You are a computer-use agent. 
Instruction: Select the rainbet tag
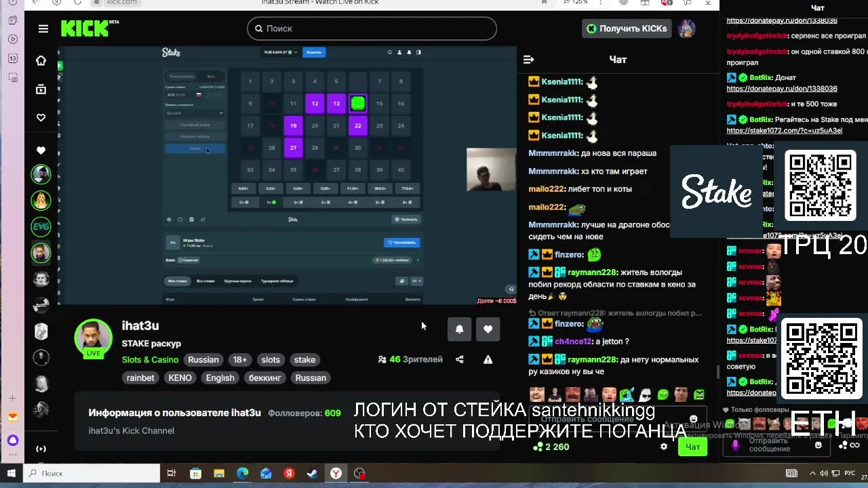click(140, 378)
